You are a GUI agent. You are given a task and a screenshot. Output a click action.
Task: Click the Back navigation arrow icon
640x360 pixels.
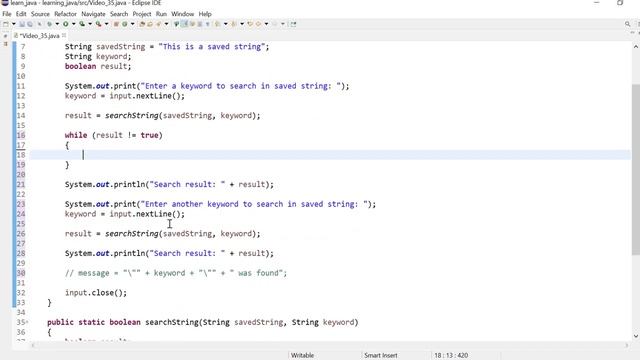point(258,24)
